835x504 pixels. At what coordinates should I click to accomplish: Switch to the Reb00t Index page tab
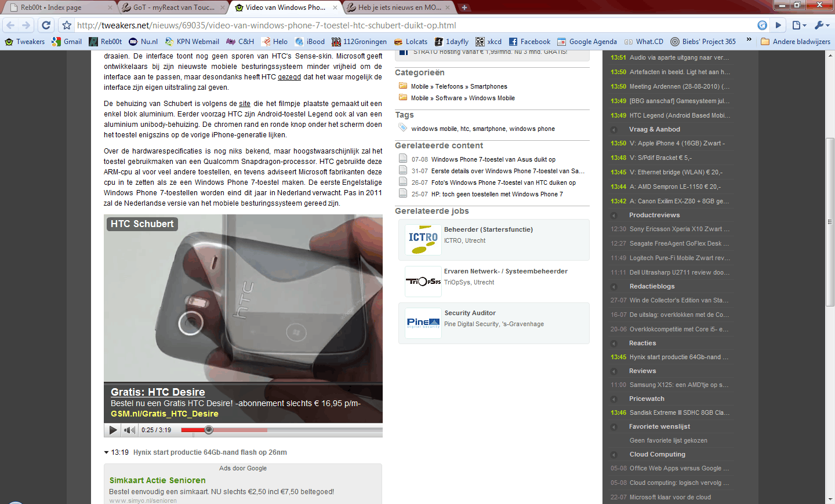pos(58,8)
